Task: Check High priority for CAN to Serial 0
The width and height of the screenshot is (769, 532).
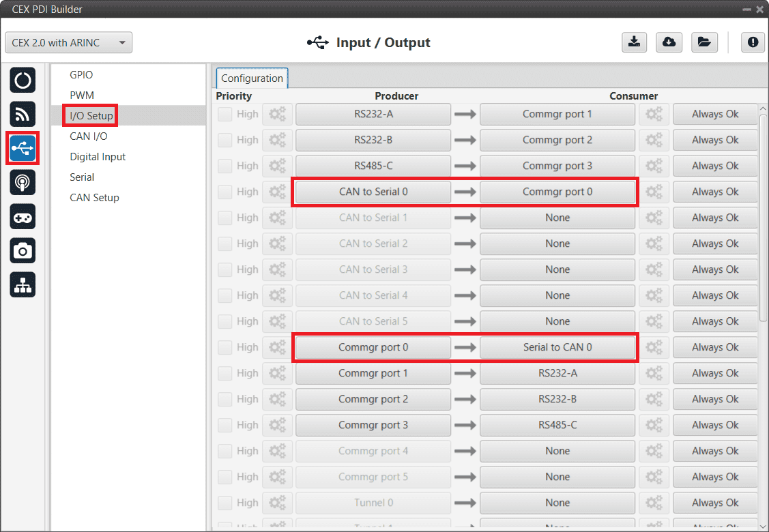Action: (x=224, y=192)
